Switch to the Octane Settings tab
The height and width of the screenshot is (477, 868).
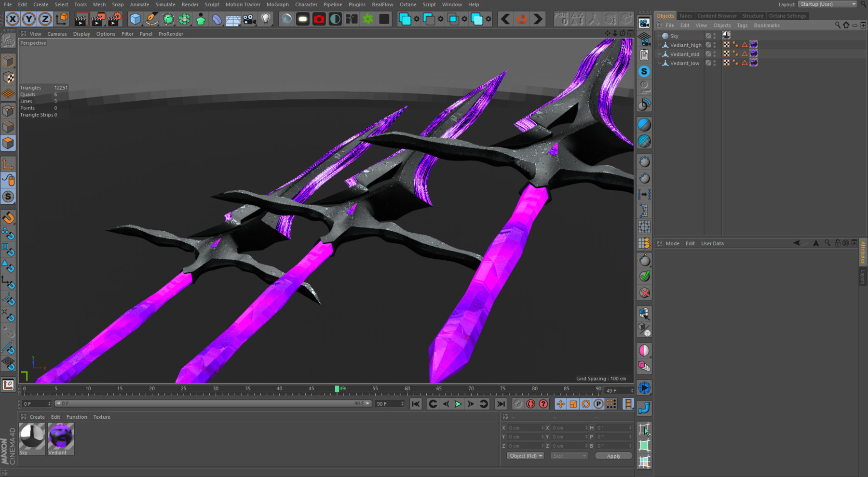click(x=787, y=16)
